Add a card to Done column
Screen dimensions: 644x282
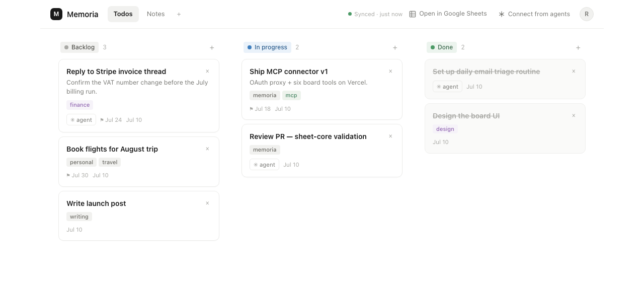pos(578,48)
